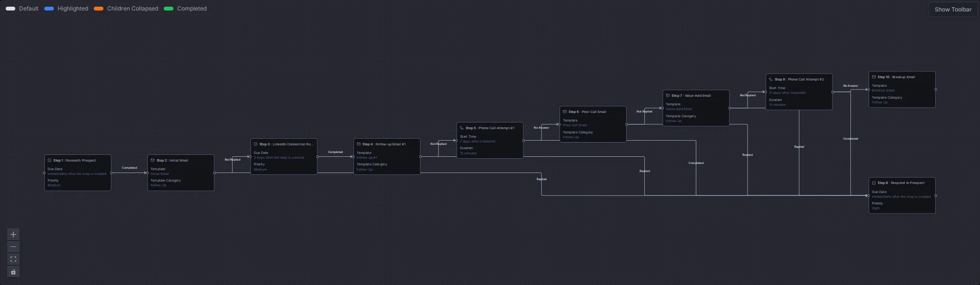Click '7 days after createdAt' start time
Image resolution: width=980 pixels, height=285 pixels.
pos(478,142)
